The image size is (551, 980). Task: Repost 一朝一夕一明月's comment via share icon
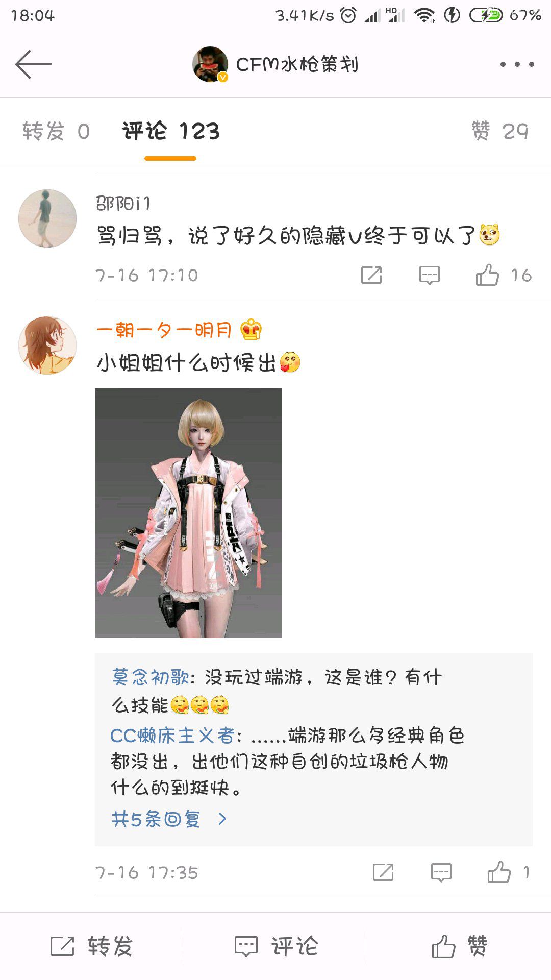[383, 872]
